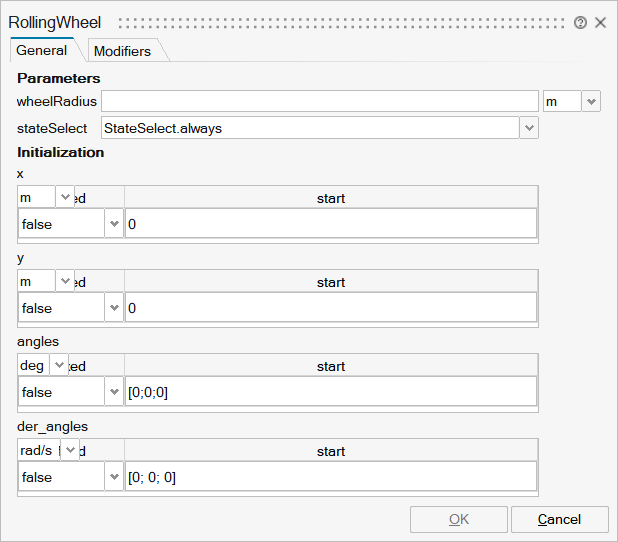
Task: Open the wheelRadius unit dropdown
Action: click(x=590, y=101)
